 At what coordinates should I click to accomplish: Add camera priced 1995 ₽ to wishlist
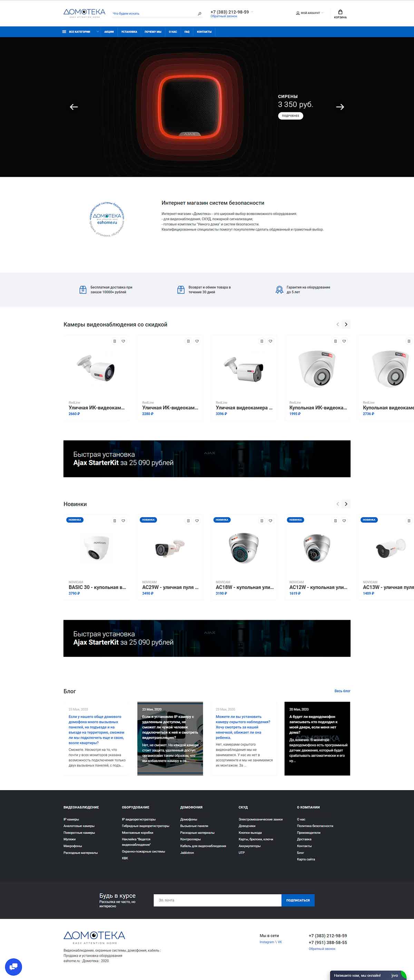point(344,341)
